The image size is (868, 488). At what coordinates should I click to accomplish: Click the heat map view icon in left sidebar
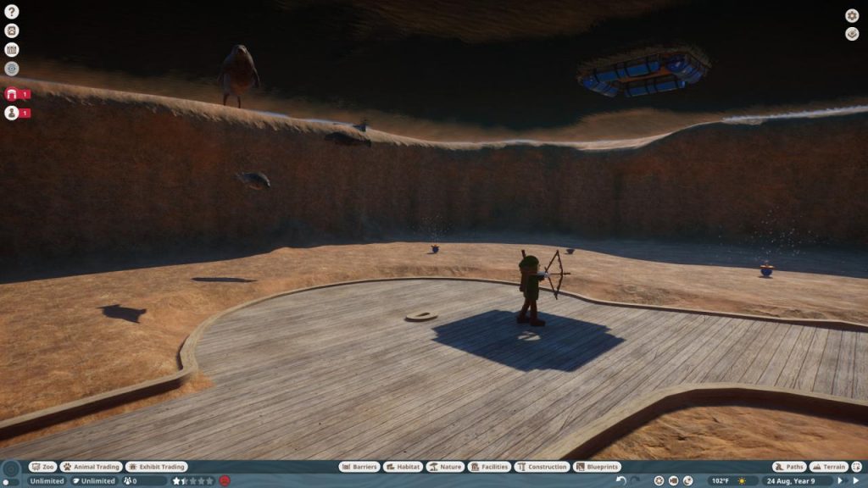click(x=12, y=69)
